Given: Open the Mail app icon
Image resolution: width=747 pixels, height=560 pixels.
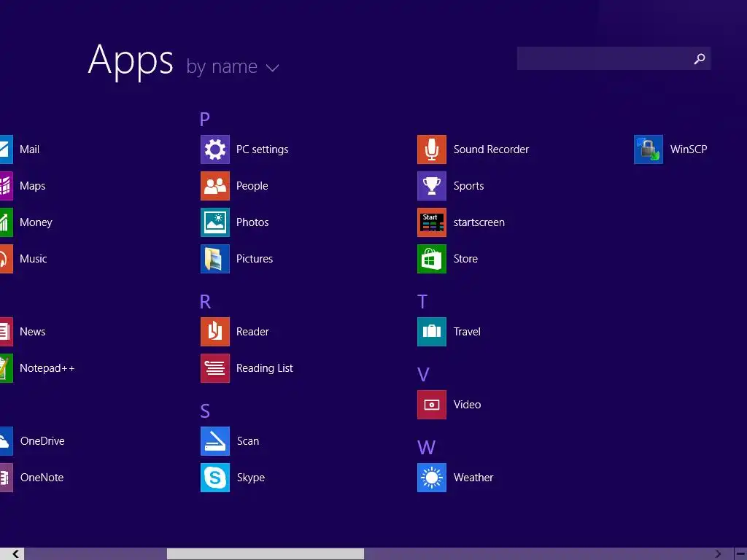Looking at the screenshot, I should point(6,149).
